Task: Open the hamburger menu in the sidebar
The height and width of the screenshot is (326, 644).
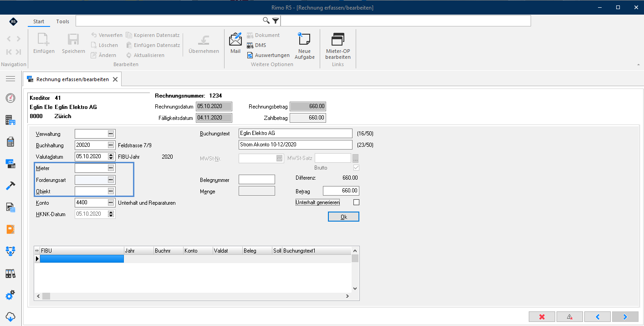Action: click(10, 79)
